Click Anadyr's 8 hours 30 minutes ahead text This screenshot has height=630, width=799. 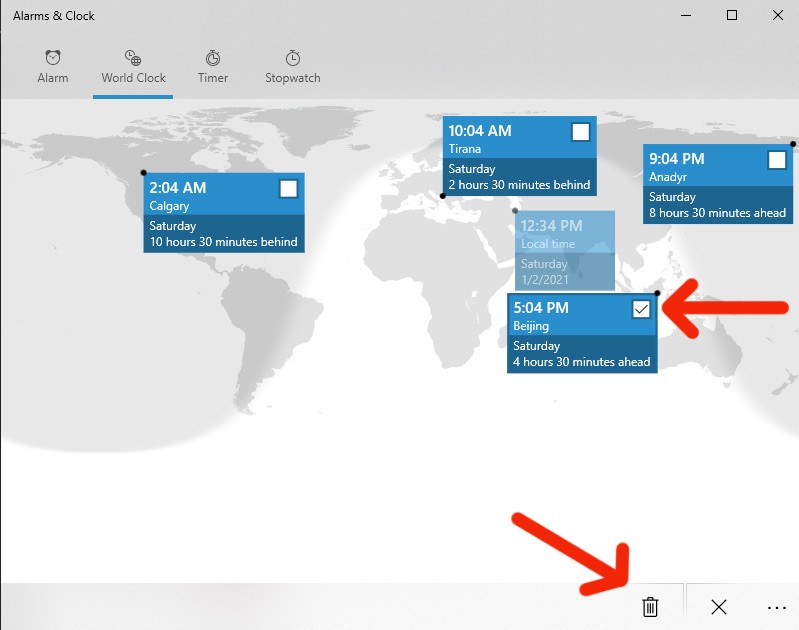(x=717, y=213)
